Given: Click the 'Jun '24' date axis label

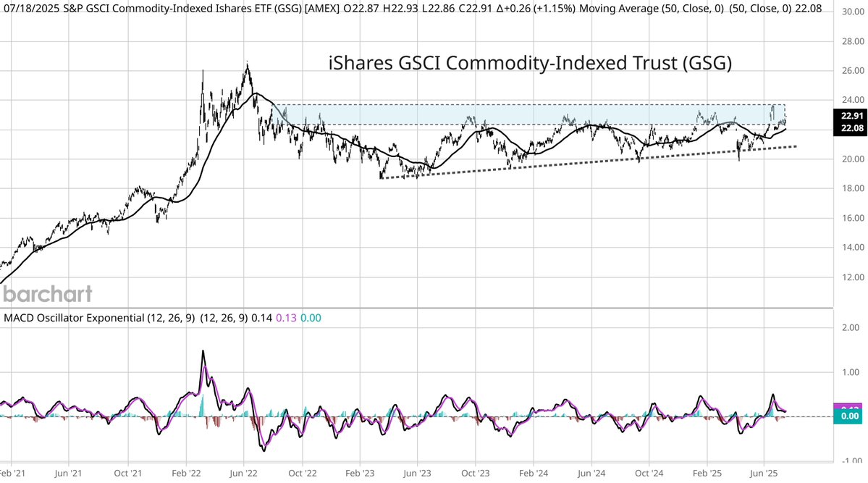Looking at the screenshot, I should [591, 474].
